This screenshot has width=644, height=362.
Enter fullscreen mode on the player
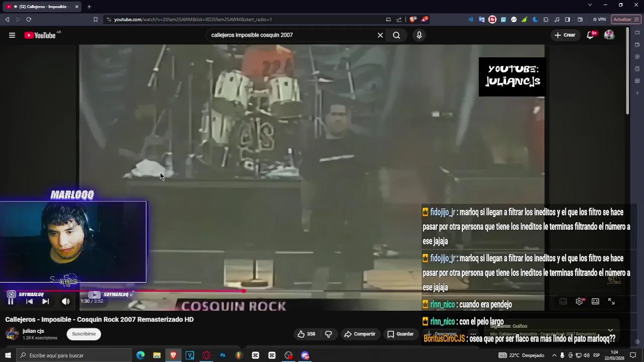(611, 301)
